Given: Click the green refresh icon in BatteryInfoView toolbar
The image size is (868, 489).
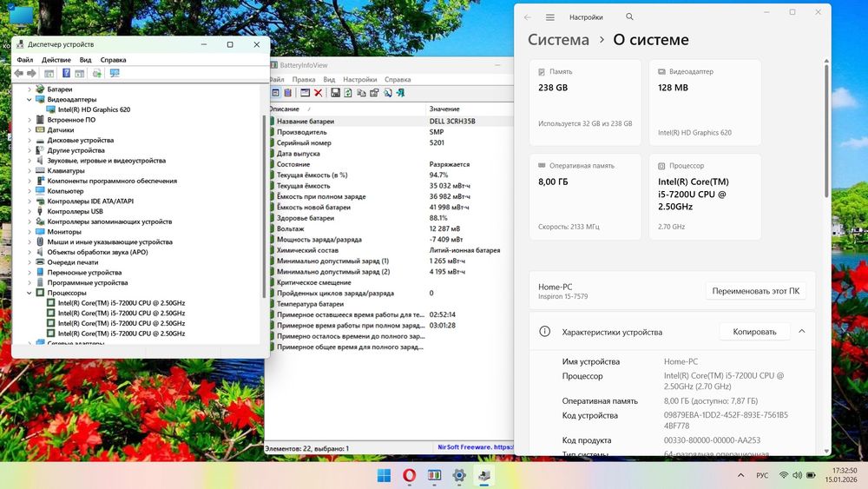Looking at the screenshot, I should [348, 92].
